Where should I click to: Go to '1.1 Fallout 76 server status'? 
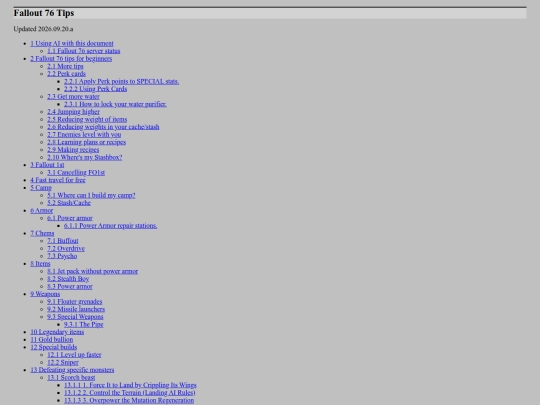click(x=84, y=51)
